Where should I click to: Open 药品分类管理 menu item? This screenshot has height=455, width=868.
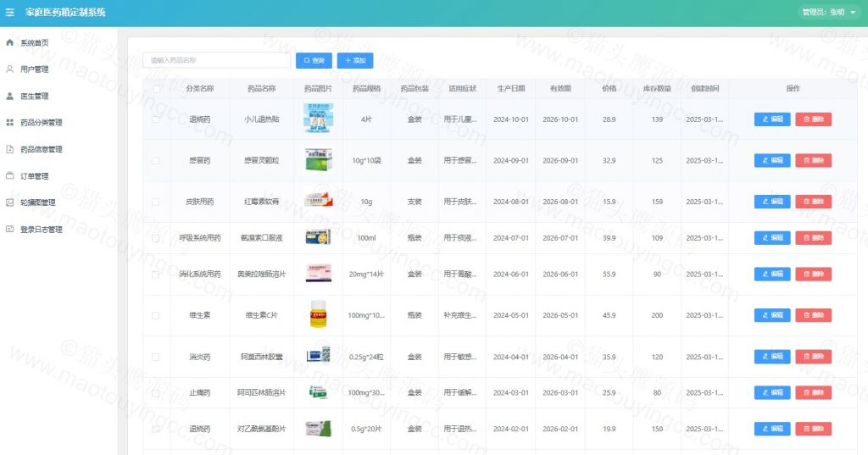pyautogui.click(x=58, y=122)
